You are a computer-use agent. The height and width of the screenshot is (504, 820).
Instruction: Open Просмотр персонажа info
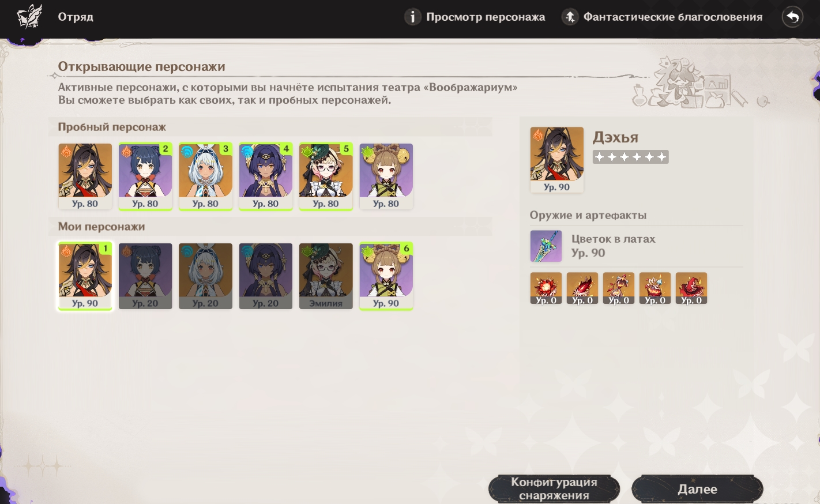(x=475, y=17)
